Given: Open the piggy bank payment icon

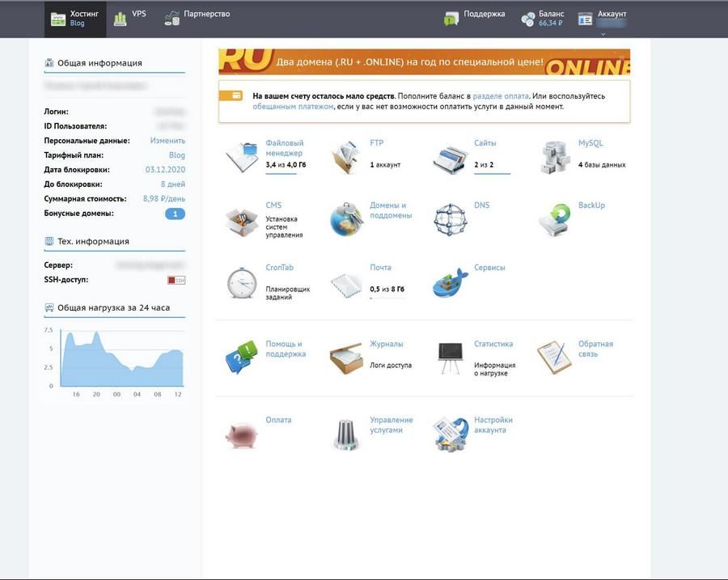Looking at the screenshot, I should 241,434.
